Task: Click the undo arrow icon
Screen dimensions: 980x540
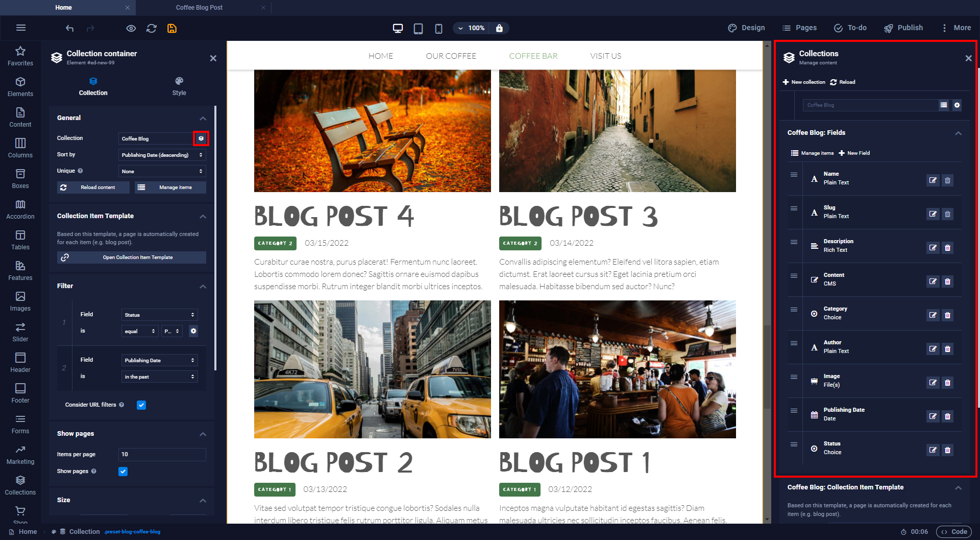Action: [x=70, y=28]
